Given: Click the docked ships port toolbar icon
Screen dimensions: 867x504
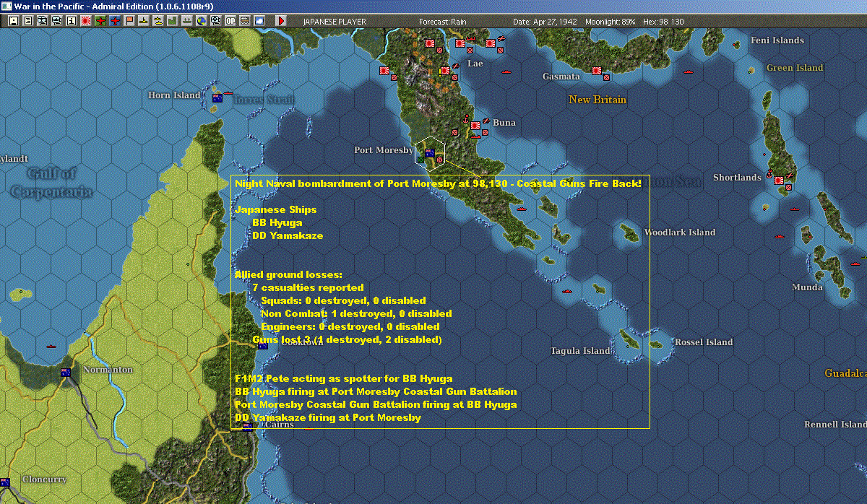Looking at the screenshot, I should [186, 21].
